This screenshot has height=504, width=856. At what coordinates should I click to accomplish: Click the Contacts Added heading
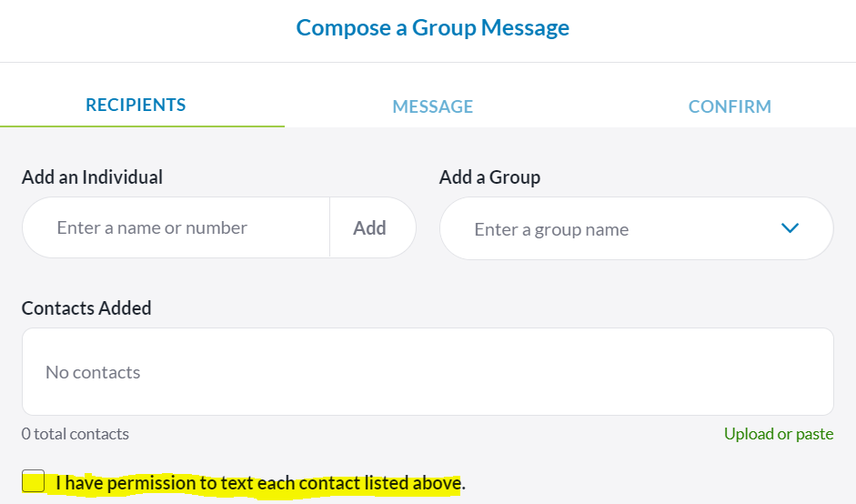[x=86, y=308]
